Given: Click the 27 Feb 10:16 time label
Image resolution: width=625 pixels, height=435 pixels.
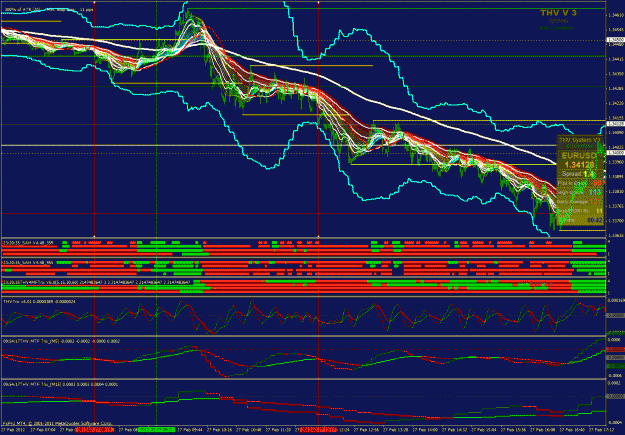Looking at the screenshot, I should [x=220, y=430].
